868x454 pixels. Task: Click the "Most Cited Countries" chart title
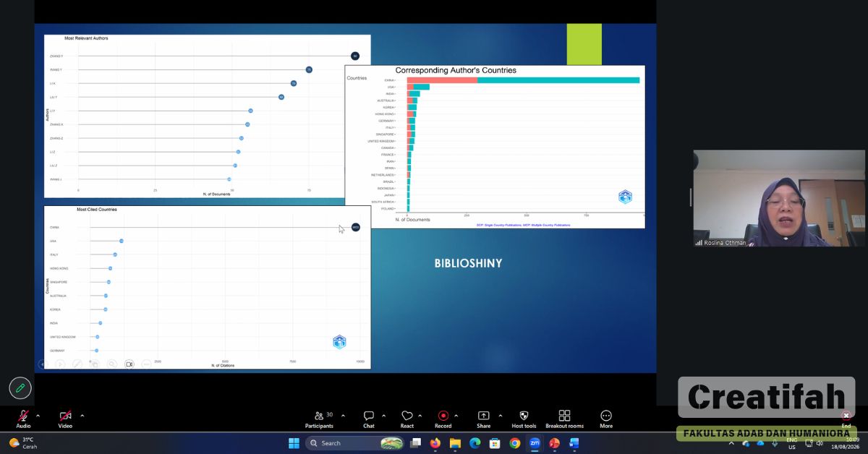click(x=97, y=210)
